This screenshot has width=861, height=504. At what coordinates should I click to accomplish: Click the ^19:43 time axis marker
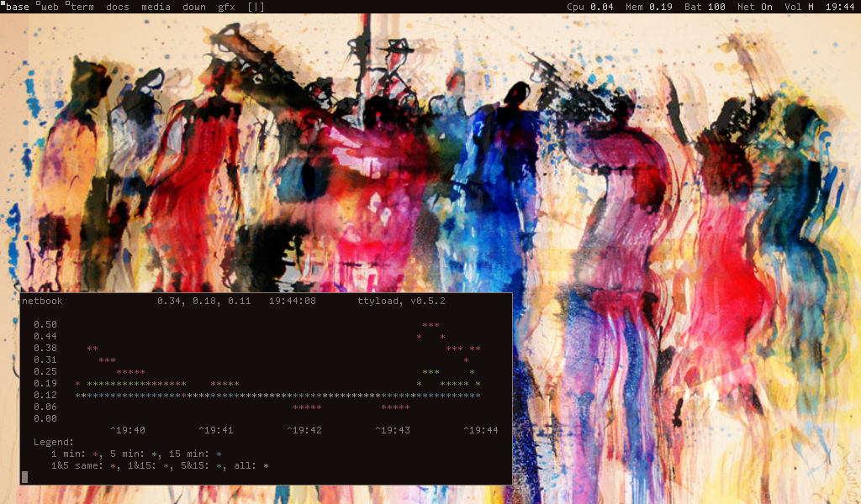coord(393,431)
